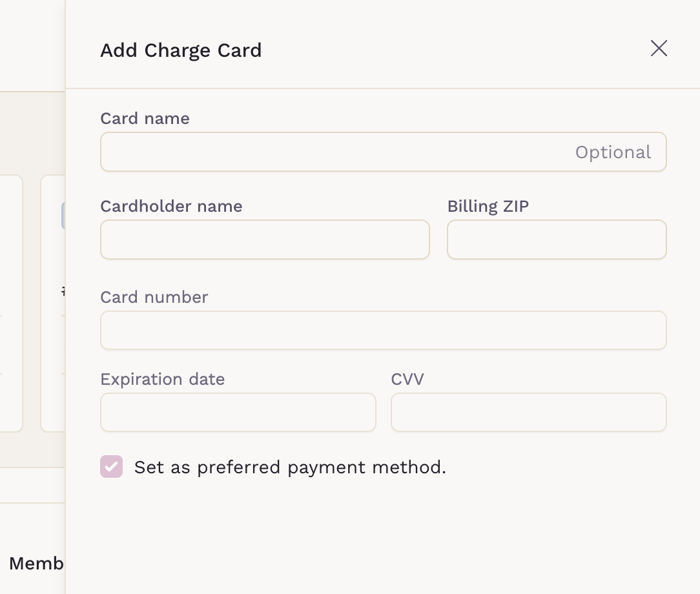Click the partially hidden 'Memb' heading
Image resolution: width=700 pixels, height=594 pixels.
[36, 564]
